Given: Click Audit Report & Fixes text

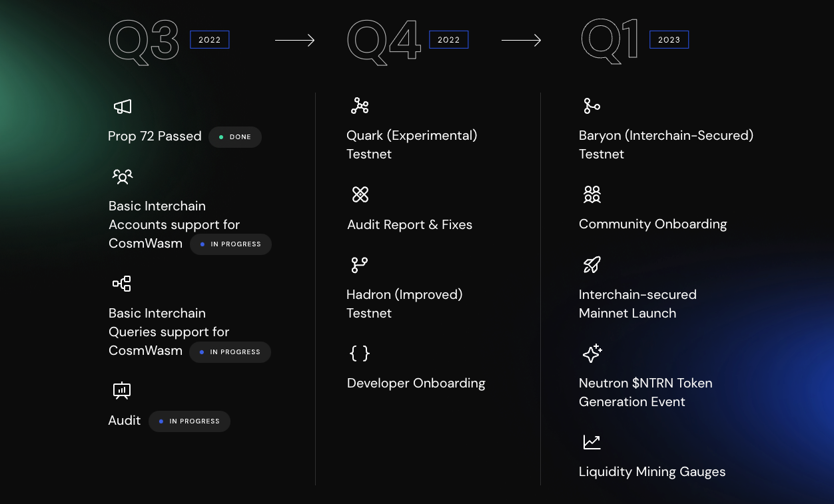Looking at the screenshot, I should (410, 225).
